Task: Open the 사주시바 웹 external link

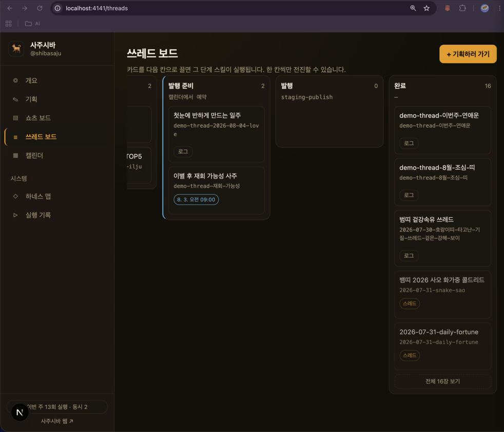Action: (57, 421)
